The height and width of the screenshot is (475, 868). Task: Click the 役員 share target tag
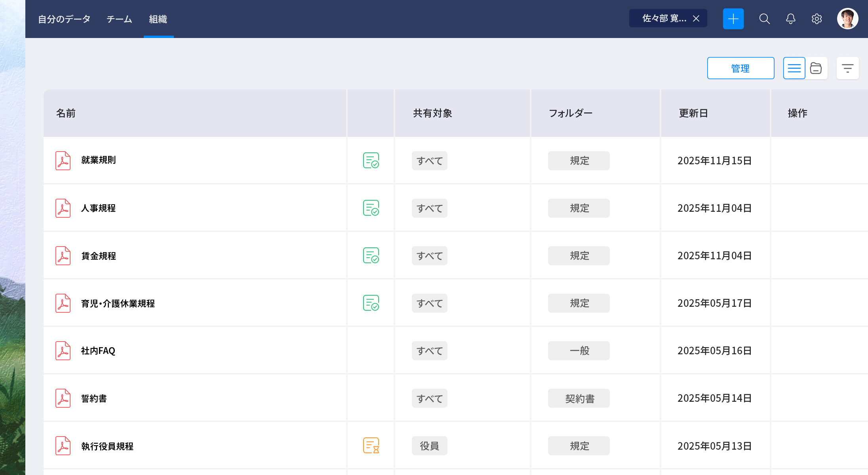429,446
